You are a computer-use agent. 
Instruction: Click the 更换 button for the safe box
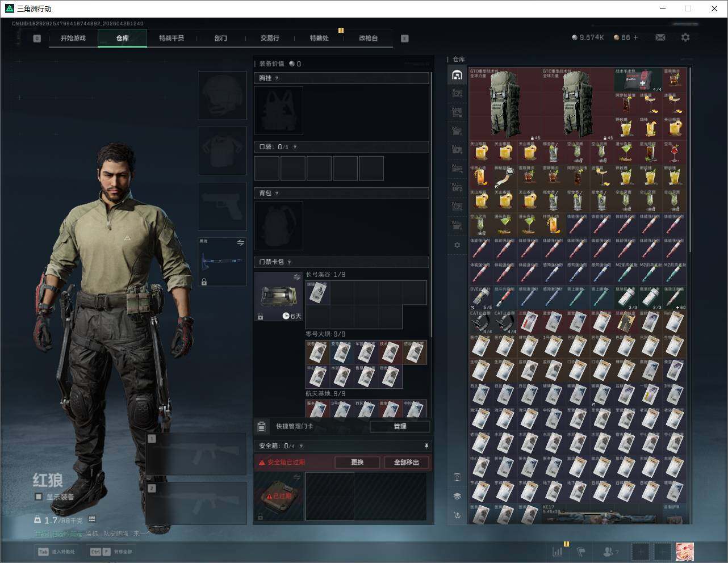point(357,462)
